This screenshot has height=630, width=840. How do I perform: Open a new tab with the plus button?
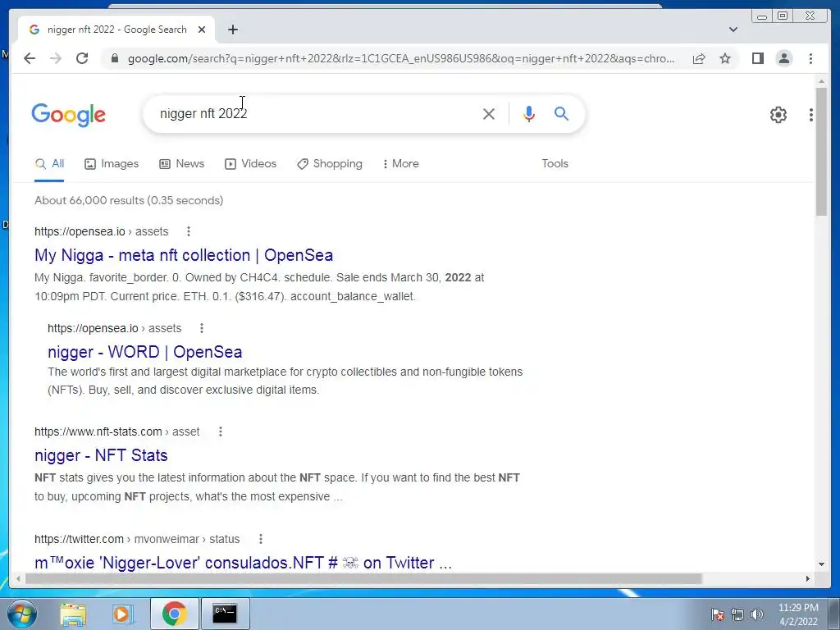pos(232,30)
